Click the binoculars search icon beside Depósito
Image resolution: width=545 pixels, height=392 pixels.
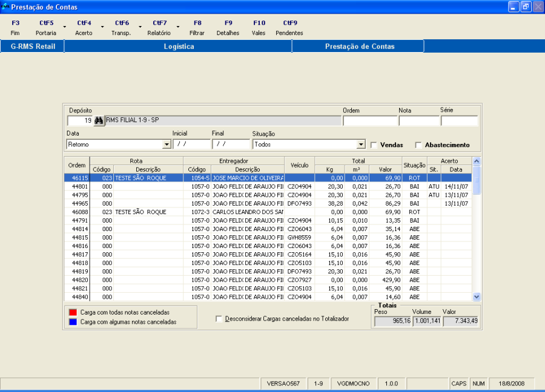coord(99,120)
